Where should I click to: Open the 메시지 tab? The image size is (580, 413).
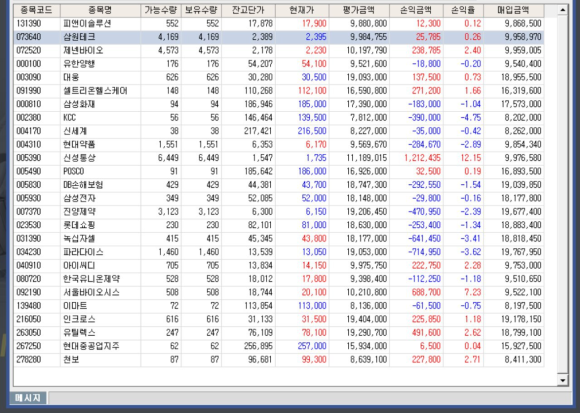[28, 398]
